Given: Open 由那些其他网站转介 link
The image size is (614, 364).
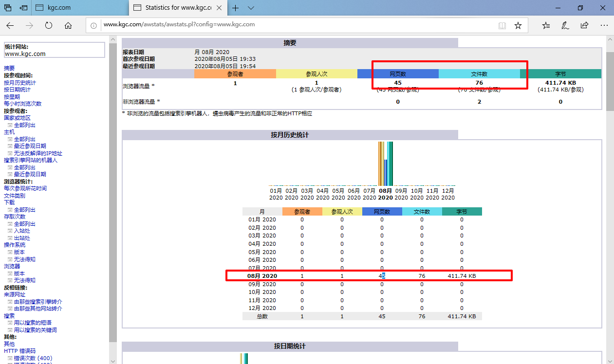Looking at the screenshot, I should tap(38, 309).
